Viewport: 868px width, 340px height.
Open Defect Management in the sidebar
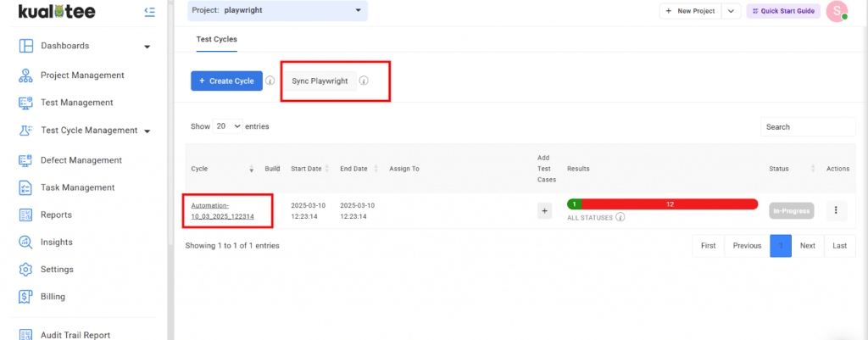pyautogui.click(x=81, y=160)
